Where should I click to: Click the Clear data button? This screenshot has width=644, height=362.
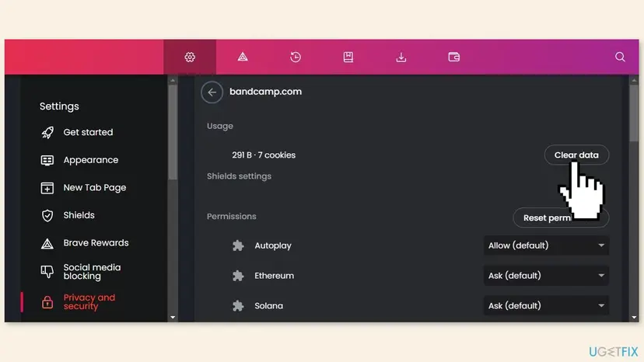(576, 155)
